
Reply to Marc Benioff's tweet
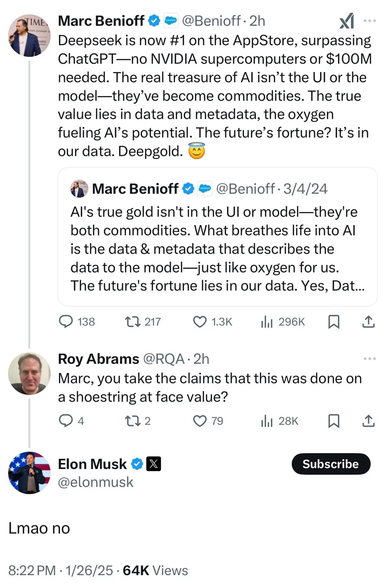click(67, 322)
